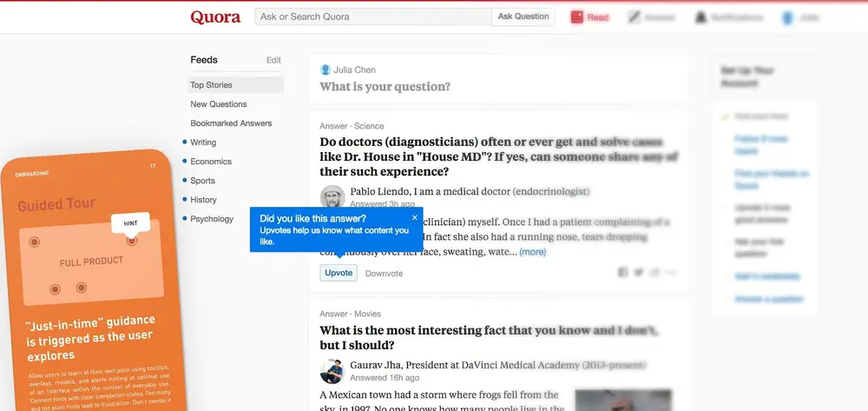
Task: Share the answer on Facebook
Action: 622,273
